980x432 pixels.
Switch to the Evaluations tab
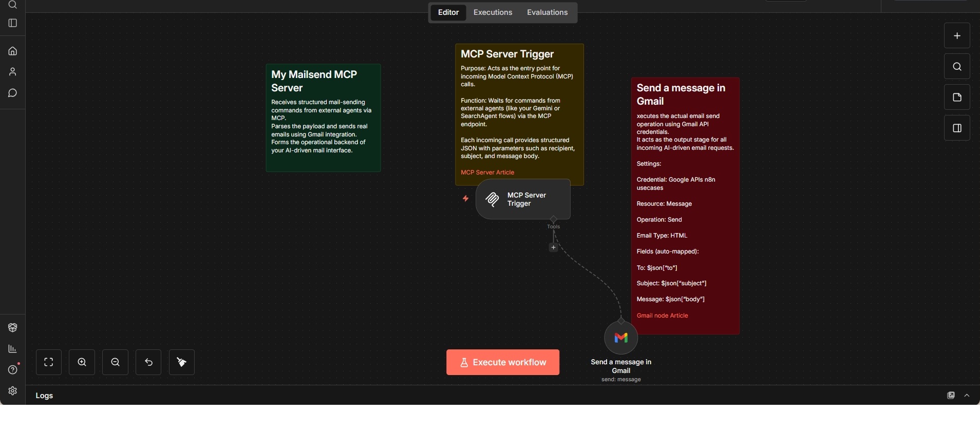click(x=547, y=12)
